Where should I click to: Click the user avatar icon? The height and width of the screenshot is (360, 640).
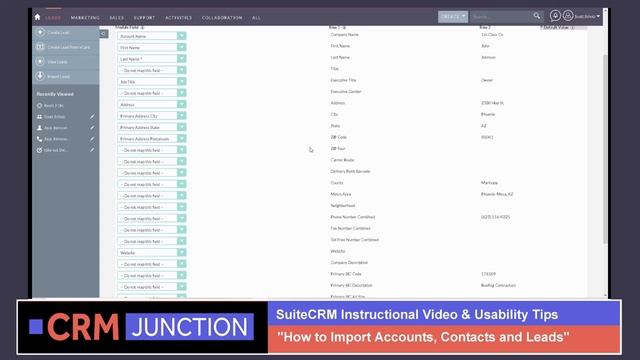[x=568, y=16]
